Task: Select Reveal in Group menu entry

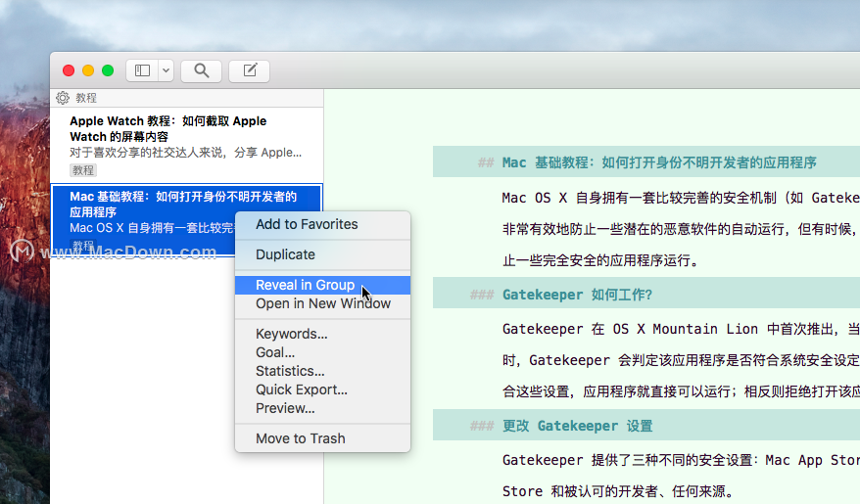Action: [x=322, y=285]
